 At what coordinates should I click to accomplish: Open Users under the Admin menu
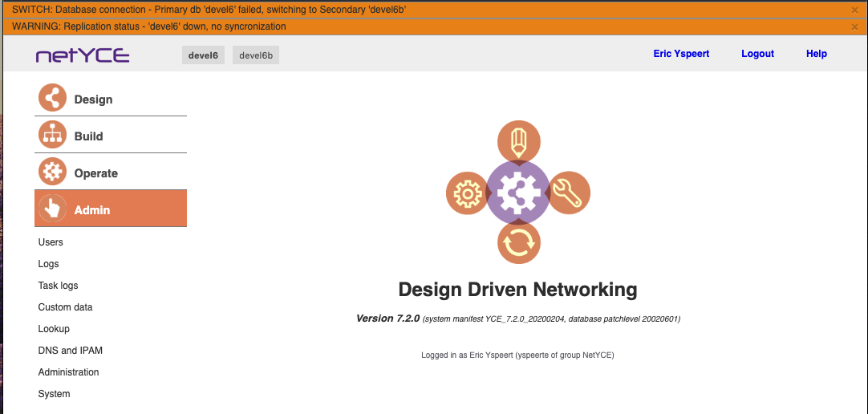click(x=51, y=242)
